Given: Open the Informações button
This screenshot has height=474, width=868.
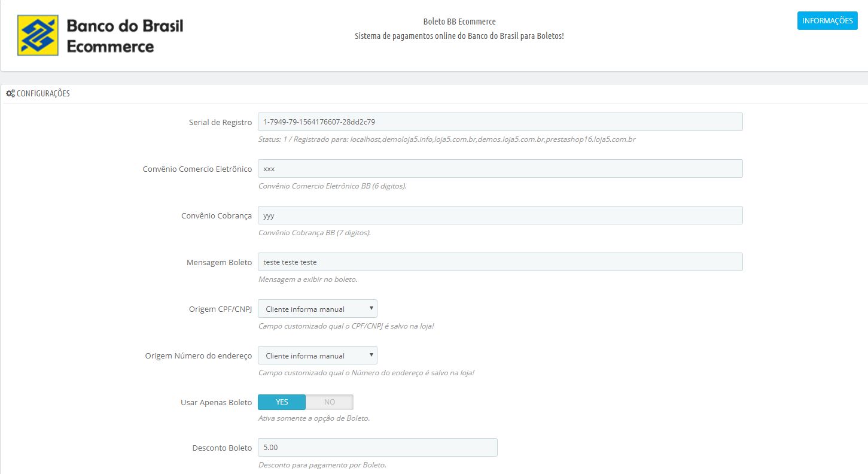Looking at the screenshot, I should click(x=827, y=20).
